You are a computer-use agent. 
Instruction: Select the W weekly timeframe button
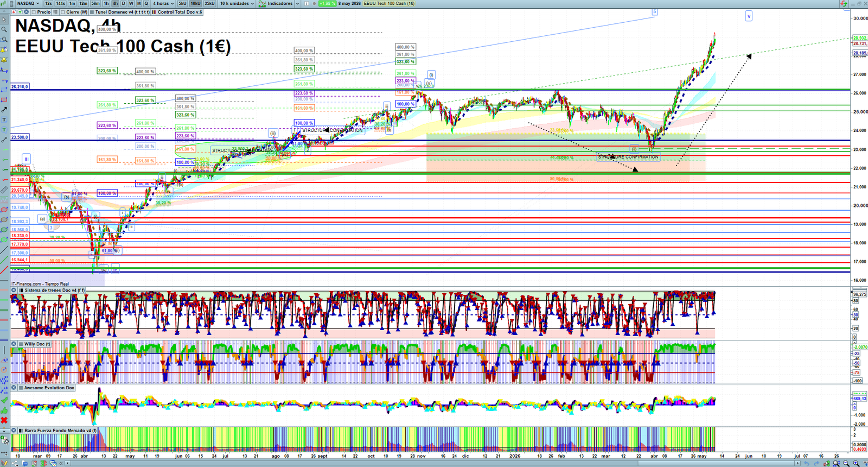coord(131,3)
